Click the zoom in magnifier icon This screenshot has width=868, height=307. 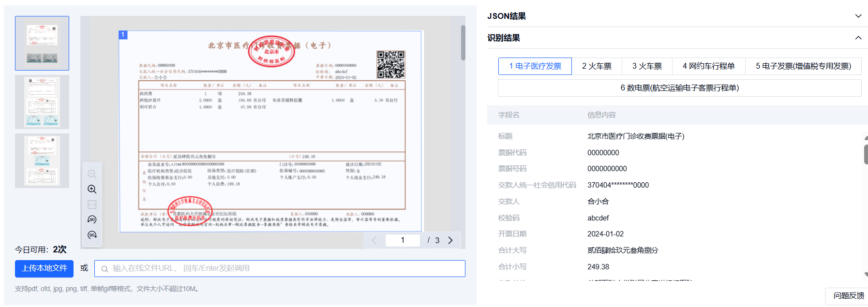tap(92, 189)
